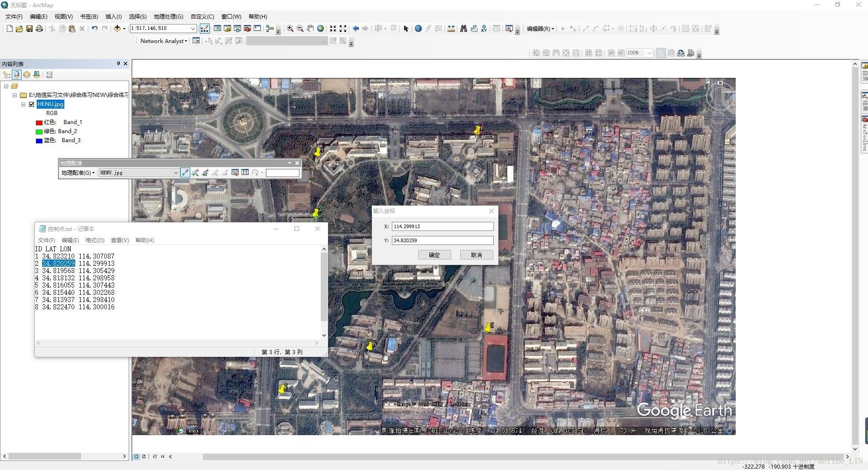Screen dimensions: 868x470
Task: Open the 格式(O) menu in Notepad
Action: (x=95, y=240)
